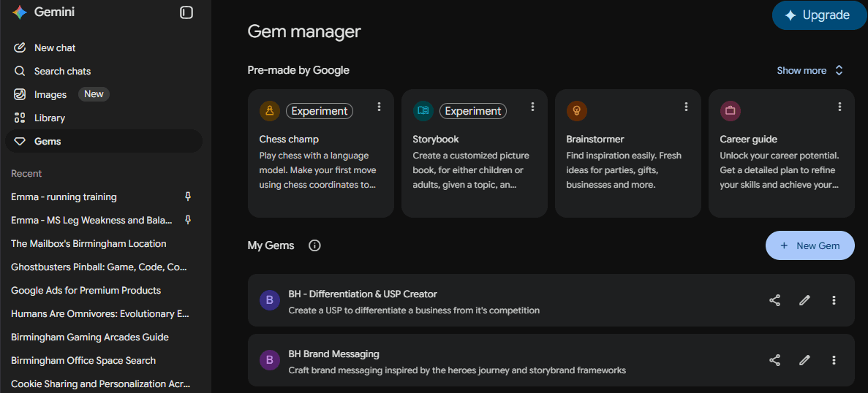Viewport: 868px width, 393px height.
Task: Click the New Gem button
Action: tap(810, 245)
